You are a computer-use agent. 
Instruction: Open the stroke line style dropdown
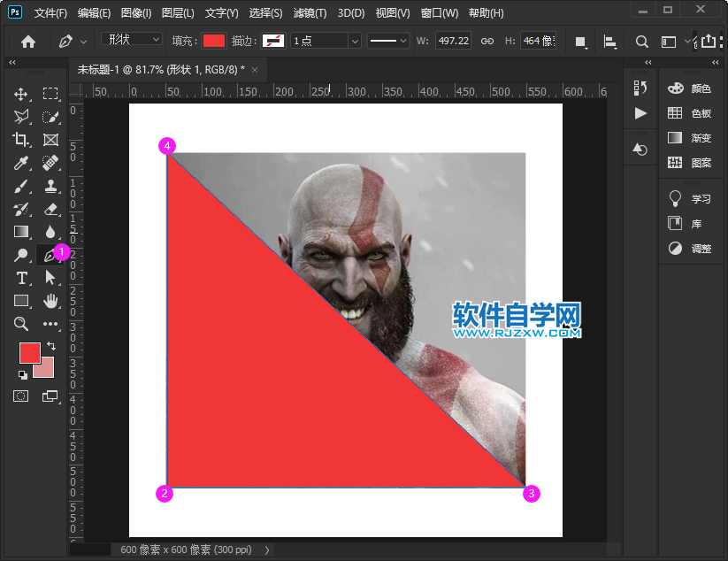coord(388,42)
